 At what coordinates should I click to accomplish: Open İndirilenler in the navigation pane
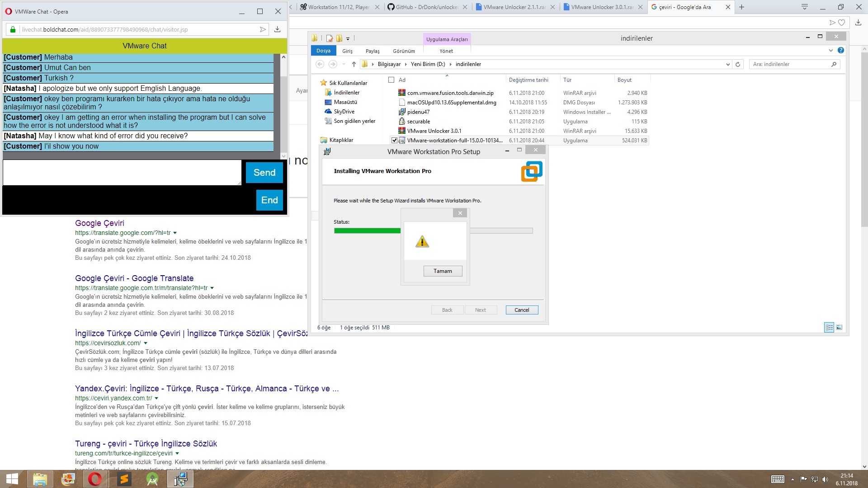tap(347, 93)
